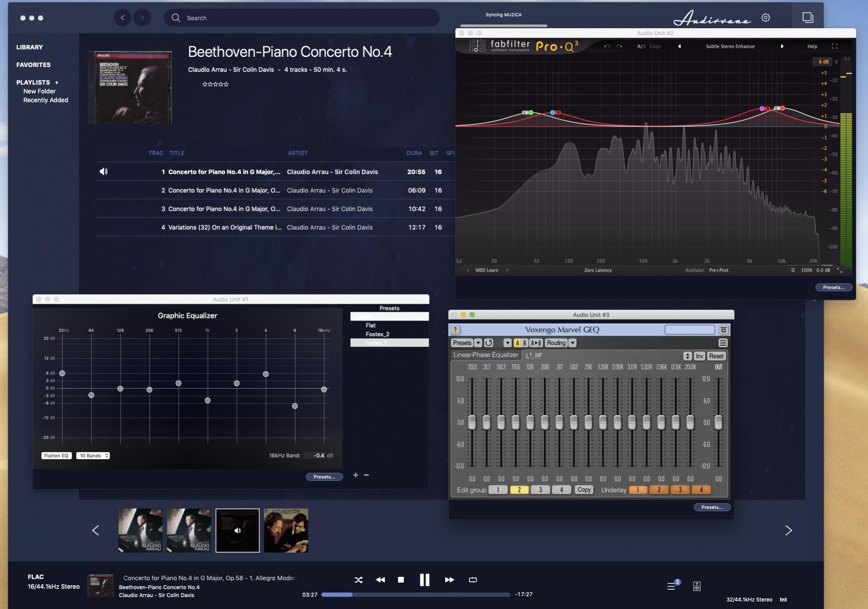Select next Pro-Q 3 preset arrow
This screenshot has height=609, width=868.
782,46
